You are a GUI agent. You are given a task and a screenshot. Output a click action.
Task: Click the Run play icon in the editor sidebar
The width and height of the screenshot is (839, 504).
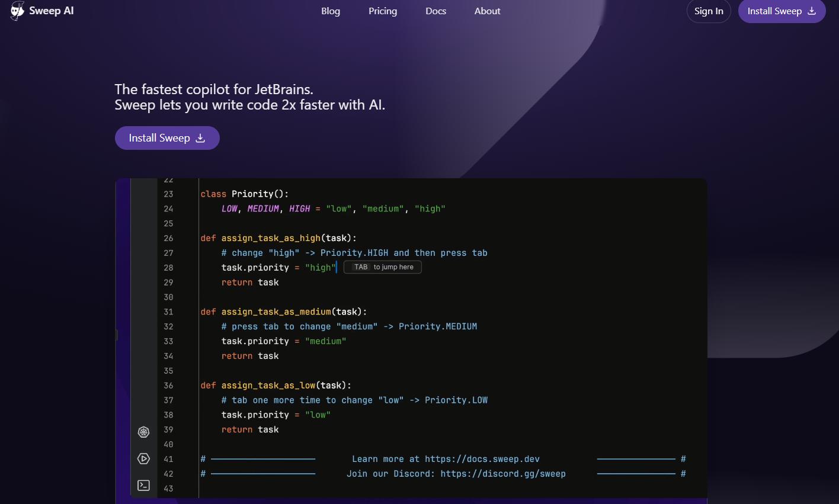(143, 458)
